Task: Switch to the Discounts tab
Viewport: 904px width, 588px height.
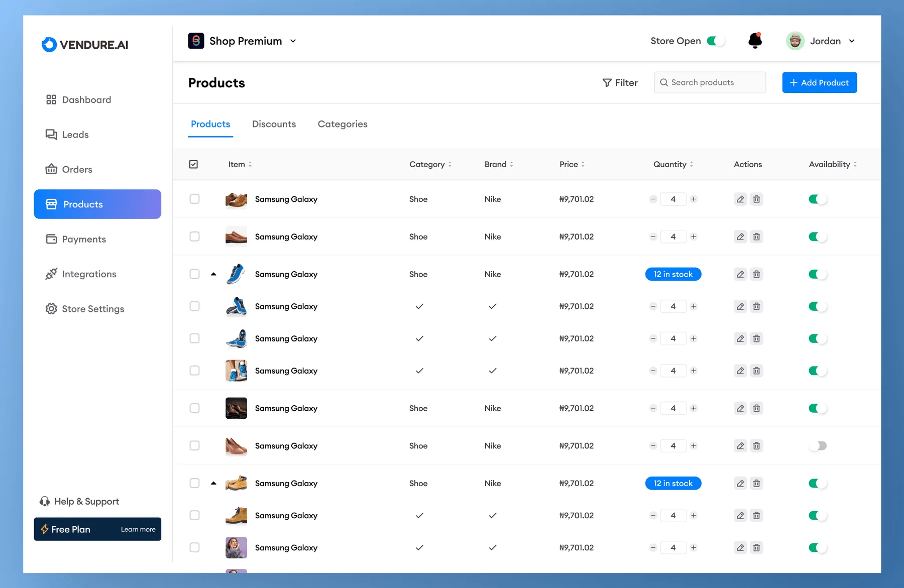Action: point(274,124)
